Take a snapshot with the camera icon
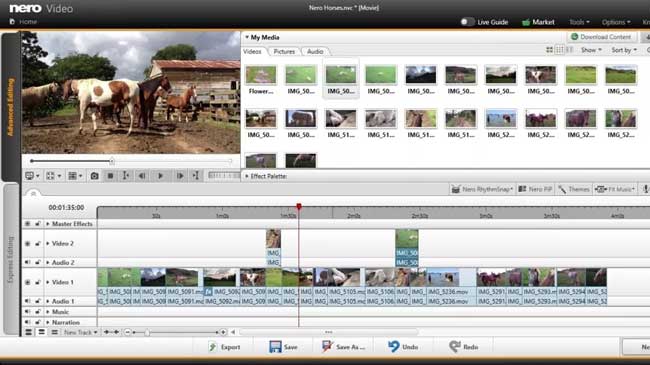Screen dimensions: 650x365 point(95,176)
